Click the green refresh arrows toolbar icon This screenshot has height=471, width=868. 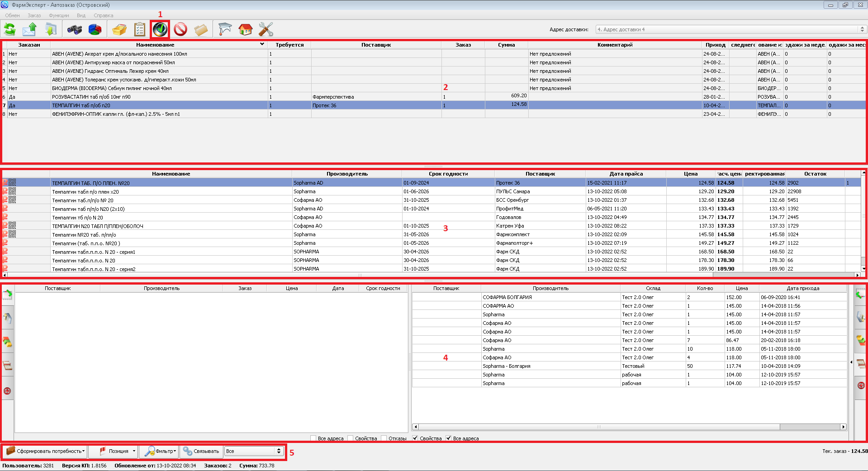tap(9, 29)
